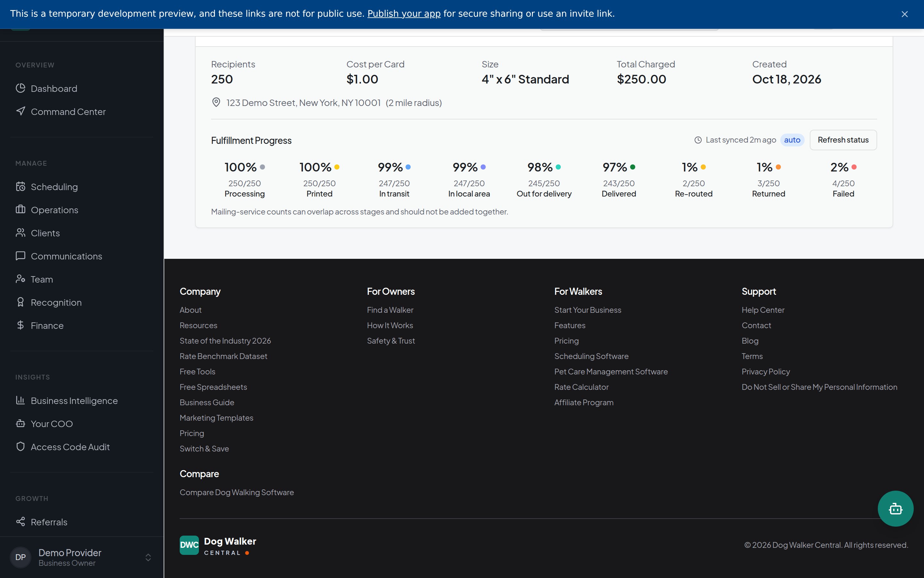Click the Team member-settings icon
Viewport: 924px width, 578px height.
point(20,279)
